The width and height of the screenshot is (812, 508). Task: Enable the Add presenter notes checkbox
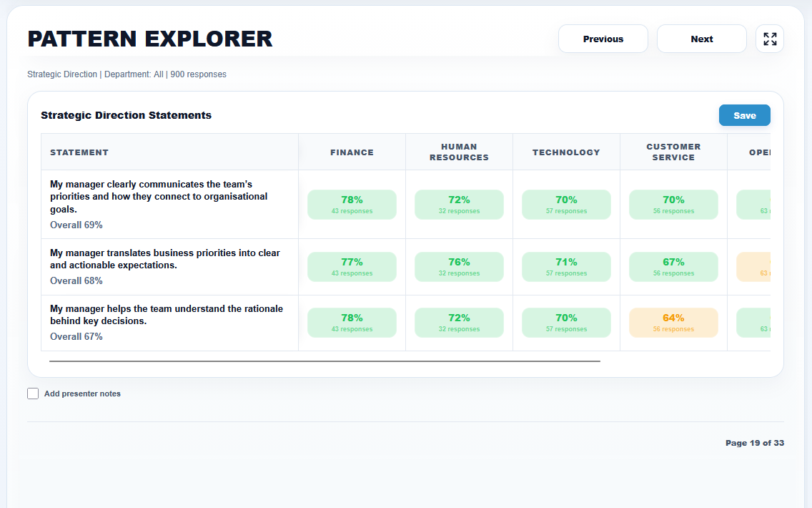(33, 394)
